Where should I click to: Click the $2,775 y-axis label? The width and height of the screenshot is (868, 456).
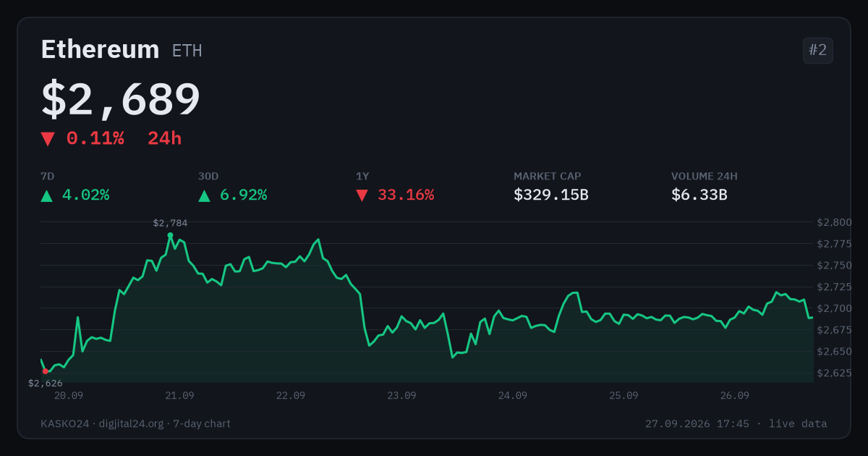point(834,244)
